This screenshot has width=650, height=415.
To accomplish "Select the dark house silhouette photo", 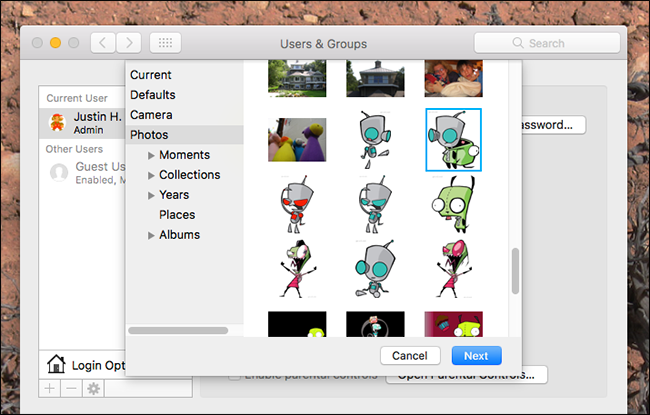I will click(375, 78).
